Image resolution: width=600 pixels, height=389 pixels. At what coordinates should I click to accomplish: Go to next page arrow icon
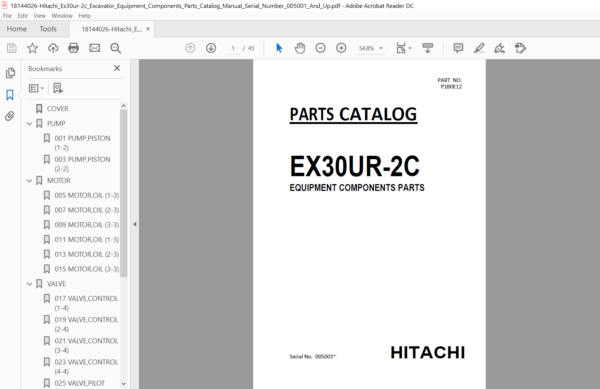[211, 48]
